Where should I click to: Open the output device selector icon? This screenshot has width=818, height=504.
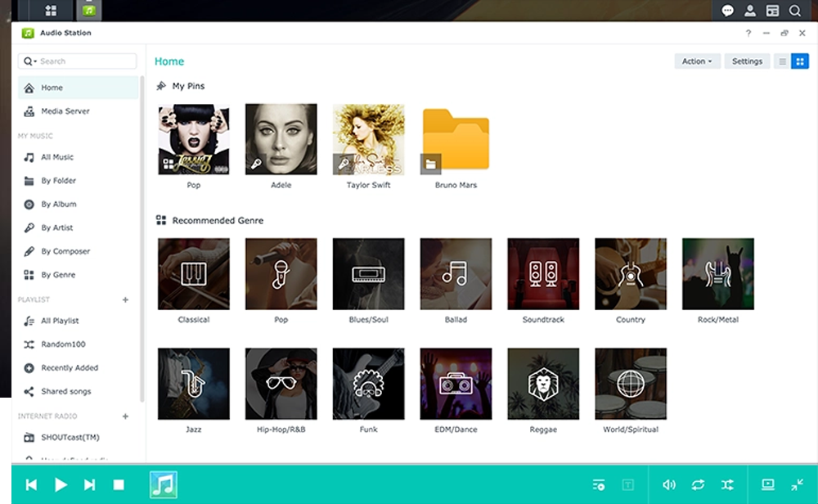click(767, 484)
